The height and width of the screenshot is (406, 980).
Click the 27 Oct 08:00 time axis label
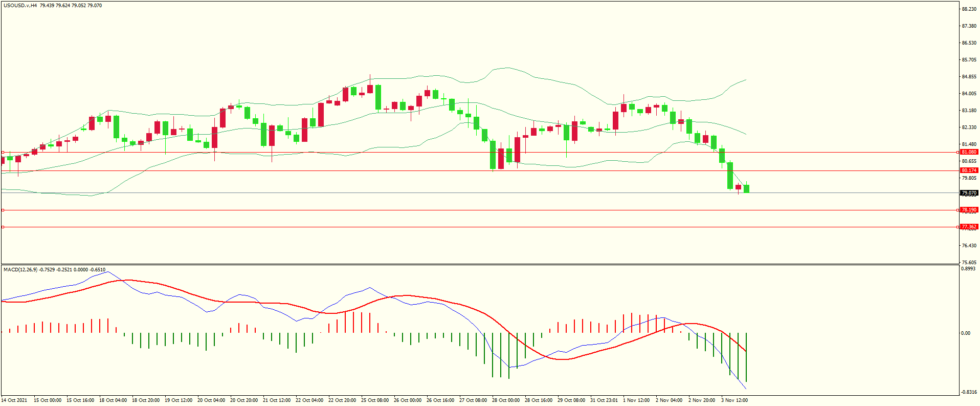pyautogui.click(x=473, y=400)
